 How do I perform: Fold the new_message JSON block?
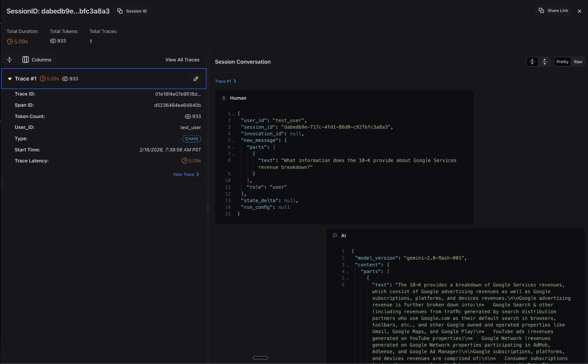pos(234,141)
